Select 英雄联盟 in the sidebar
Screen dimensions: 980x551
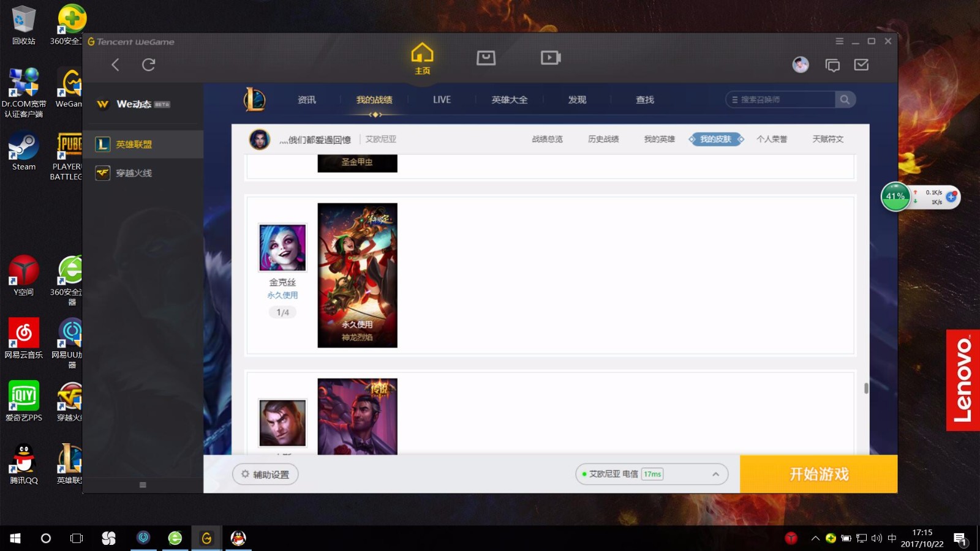(x=143, y=144)
